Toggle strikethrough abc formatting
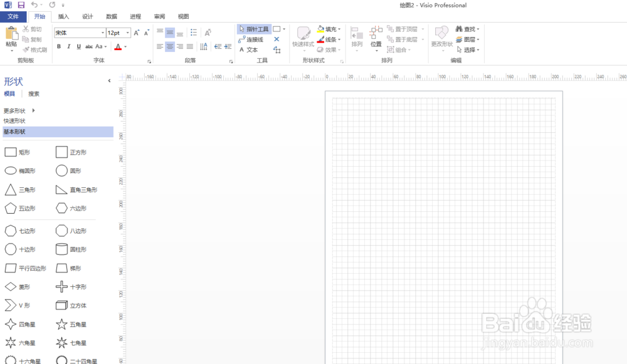 click(x=89, y=46)
